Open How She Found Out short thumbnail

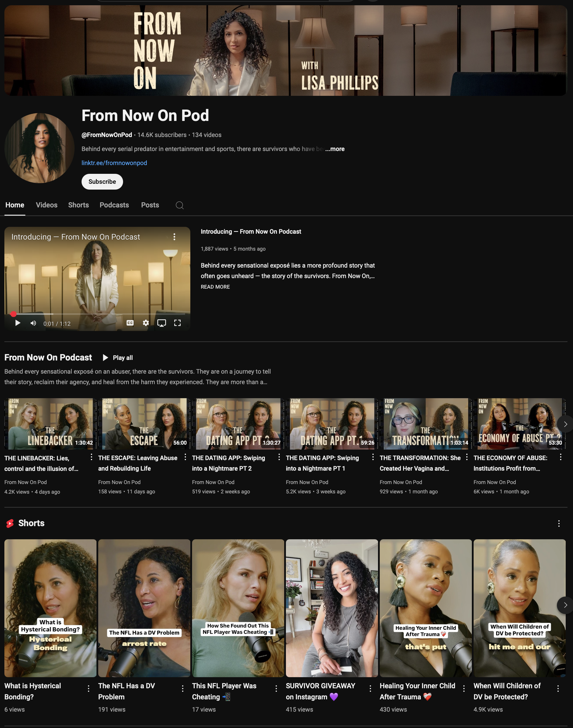coord(238,608)
